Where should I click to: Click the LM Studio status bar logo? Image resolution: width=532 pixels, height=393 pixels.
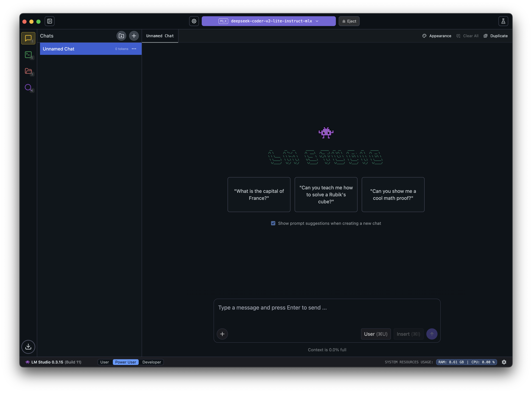(x=28, y=362)
